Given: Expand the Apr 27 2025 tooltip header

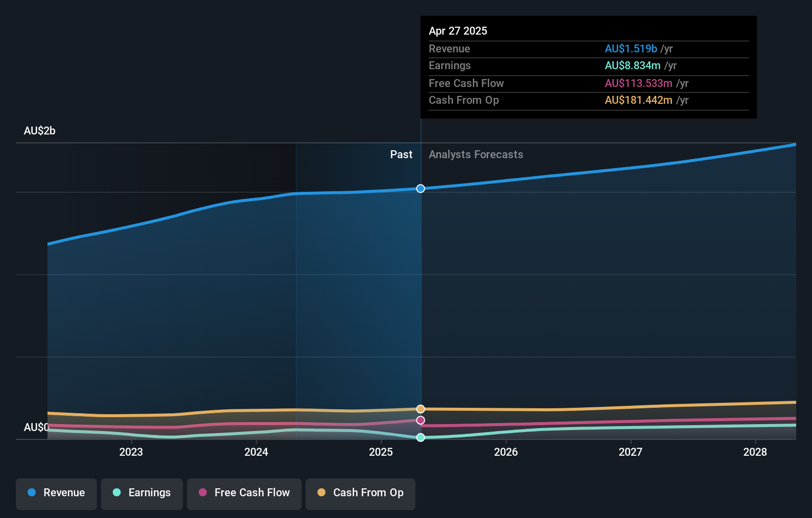Looking at the screenshot, I should (x=458, y=31).
